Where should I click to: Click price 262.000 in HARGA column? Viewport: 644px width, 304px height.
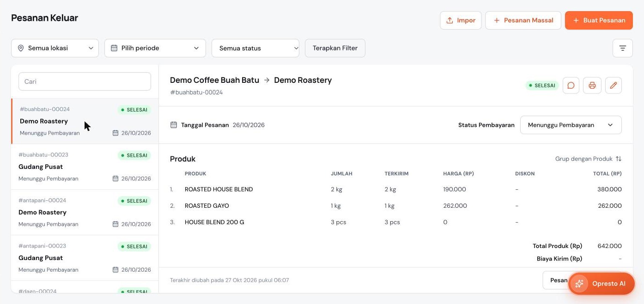point(455,206)
